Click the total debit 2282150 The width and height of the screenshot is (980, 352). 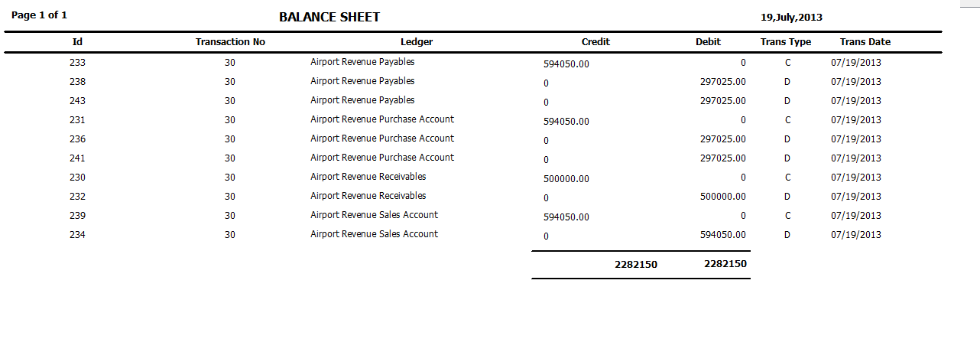(x=725, y=264)
